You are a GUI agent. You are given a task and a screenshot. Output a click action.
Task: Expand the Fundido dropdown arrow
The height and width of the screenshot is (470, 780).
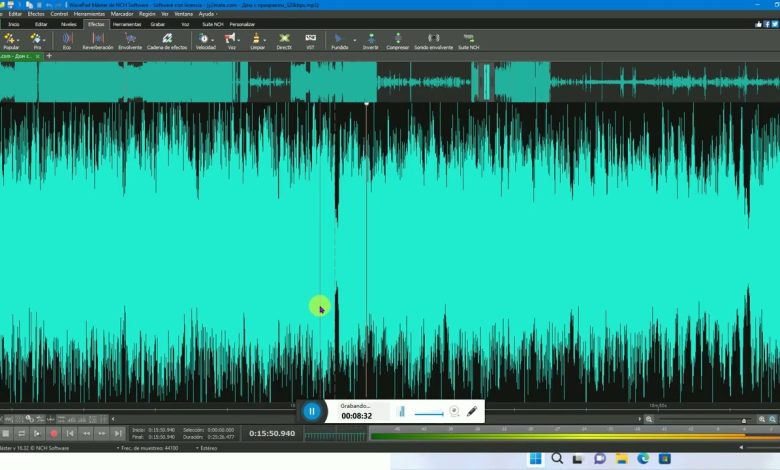pos(354,40)
